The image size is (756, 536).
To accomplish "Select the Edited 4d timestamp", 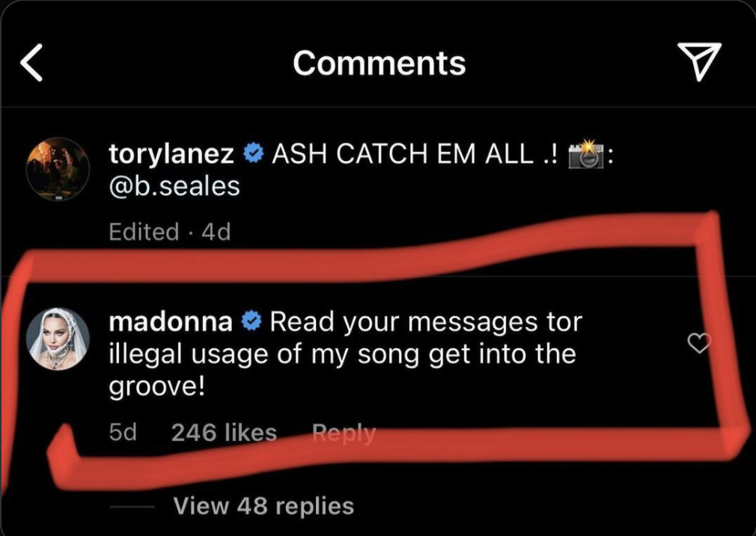I will click(x=170, y=231).
